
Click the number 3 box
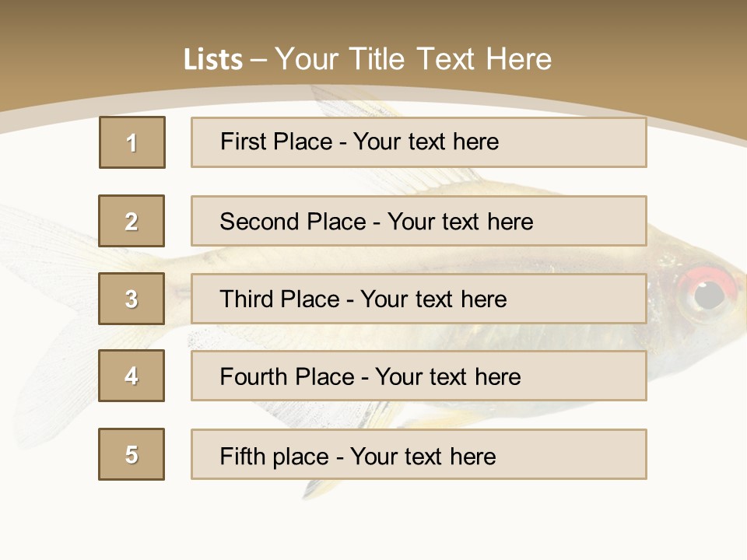(x=132, y=299)
